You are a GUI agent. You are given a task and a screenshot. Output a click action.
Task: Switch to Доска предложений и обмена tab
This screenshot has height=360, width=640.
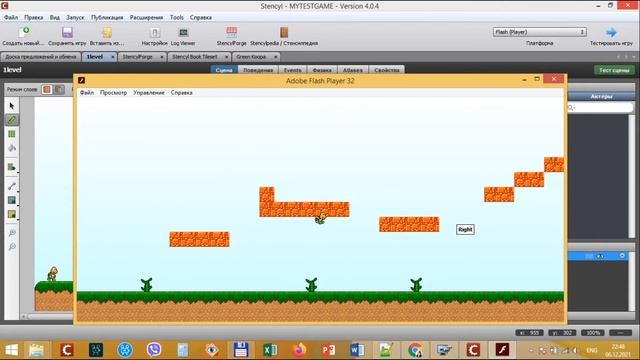point(40,57)
